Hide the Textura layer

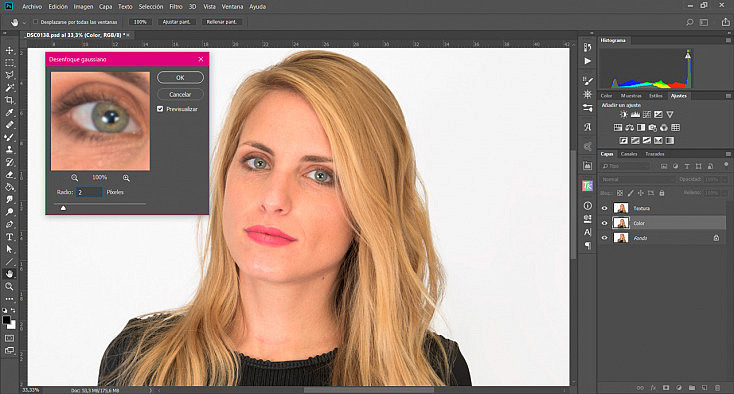pyautogui.click(x=604, y=208)
